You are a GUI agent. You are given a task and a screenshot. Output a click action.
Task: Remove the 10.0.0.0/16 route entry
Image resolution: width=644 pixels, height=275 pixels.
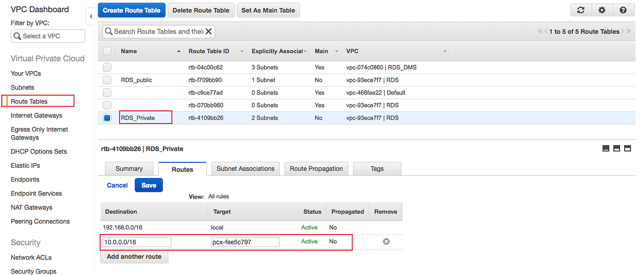(x=386, y=241)
